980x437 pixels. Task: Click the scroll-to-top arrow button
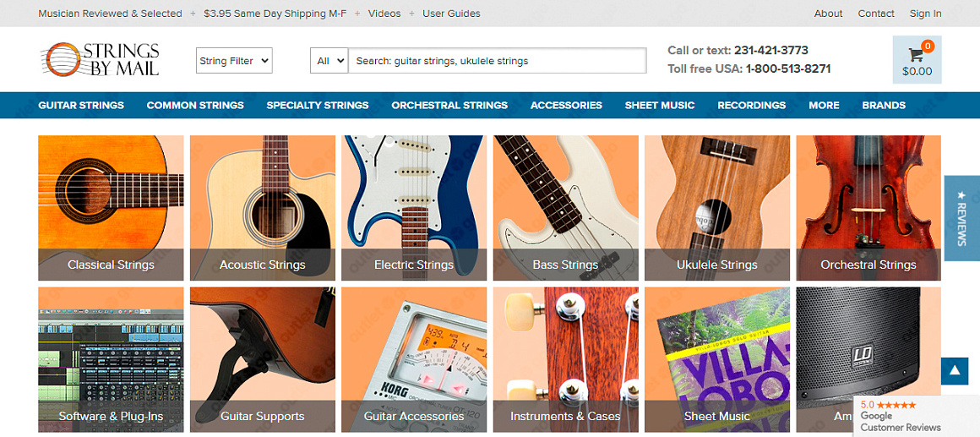[x=955, y=370]
